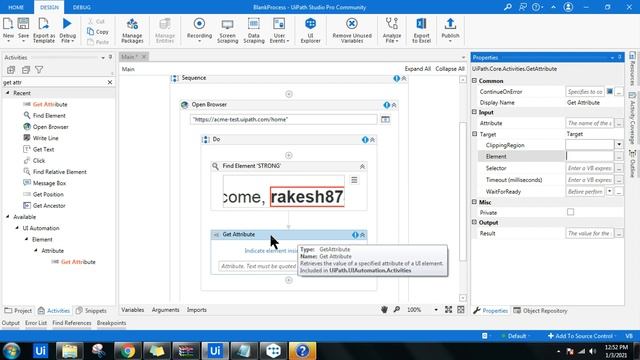The image size is (640, 360).
Task: Launch Screen Scraping tool
Action: (x=227, y=30)
